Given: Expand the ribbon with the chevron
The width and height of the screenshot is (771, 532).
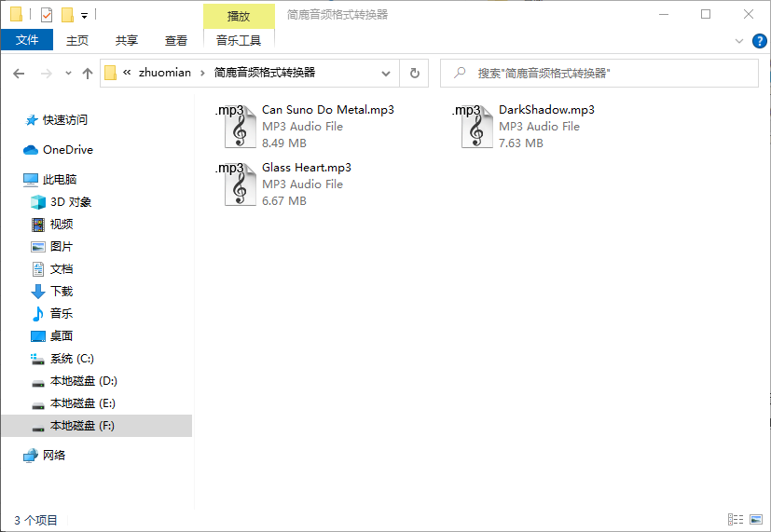Looking at the screenshot, I should (739, 41).
